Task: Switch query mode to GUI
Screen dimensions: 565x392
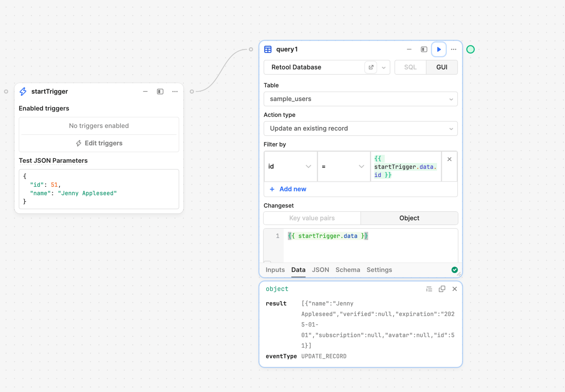Action: pos(442,67)
